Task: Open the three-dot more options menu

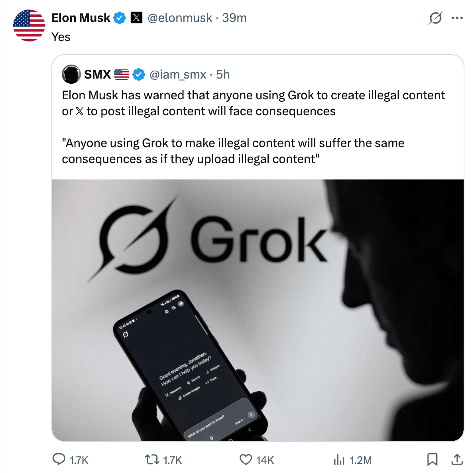Action: pos(457,18)
